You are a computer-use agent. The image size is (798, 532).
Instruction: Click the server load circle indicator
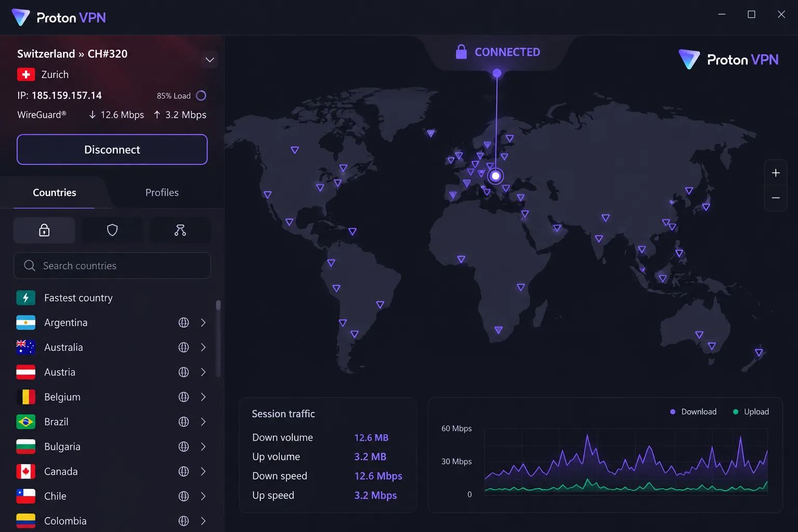click(x=201, y=96)
